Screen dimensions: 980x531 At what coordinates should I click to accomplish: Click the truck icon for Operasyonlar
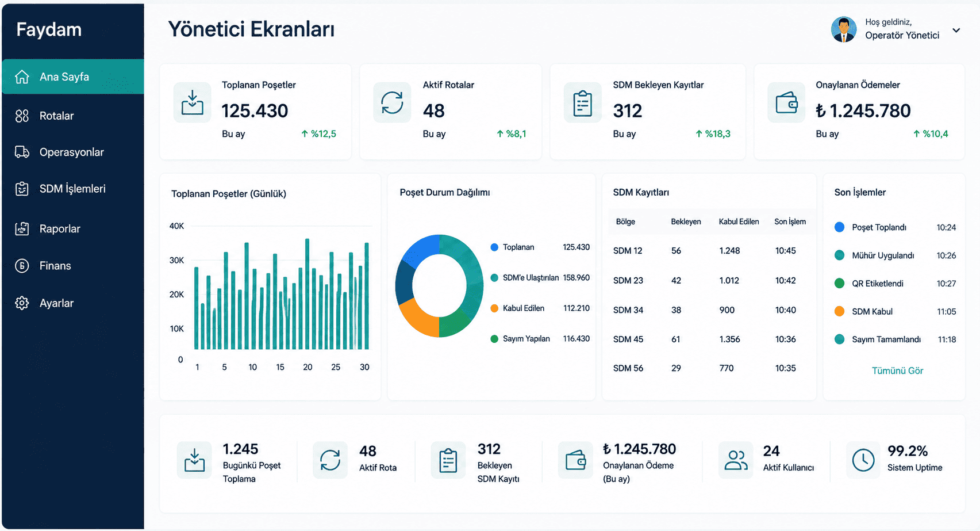(x=22, y=152)
